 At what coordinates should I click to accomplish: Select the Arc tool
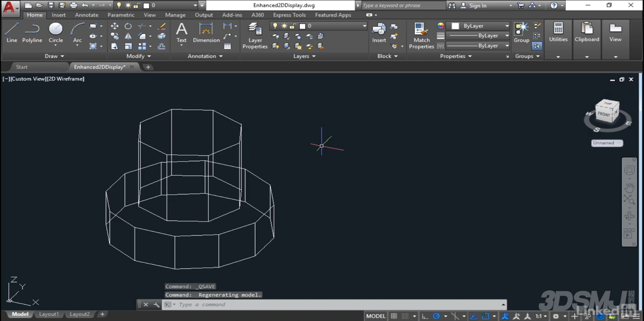(x=77, y=33)
